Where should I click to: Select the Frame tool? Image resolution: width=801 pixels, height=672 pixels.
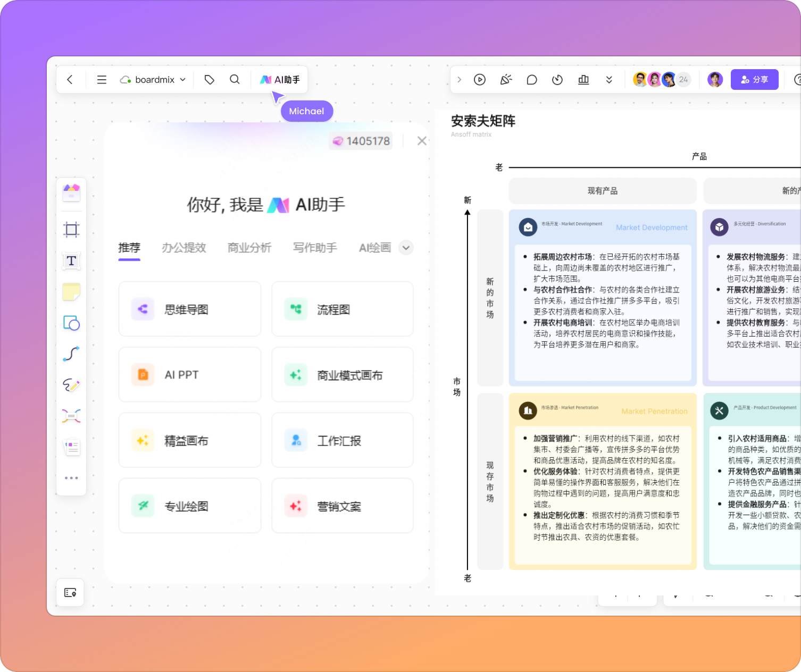[x=71, y=230]
